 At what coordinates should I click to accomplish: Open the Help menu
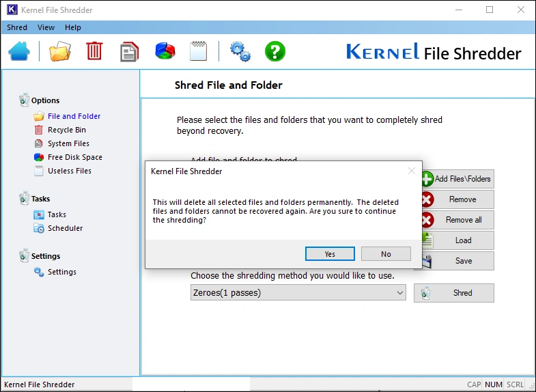[73, 27]
